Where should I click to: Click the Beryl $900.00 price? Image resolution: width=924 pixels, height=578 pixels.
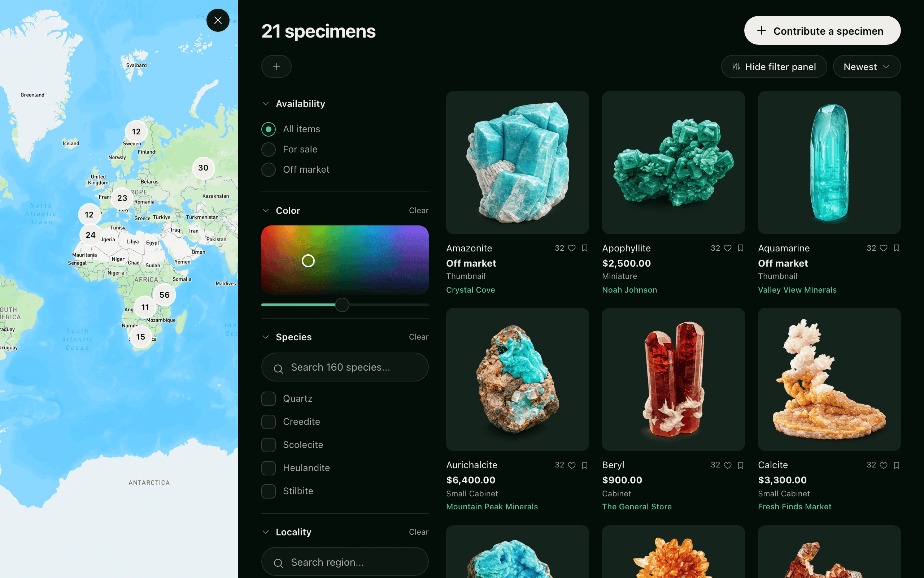coord(622,480)
